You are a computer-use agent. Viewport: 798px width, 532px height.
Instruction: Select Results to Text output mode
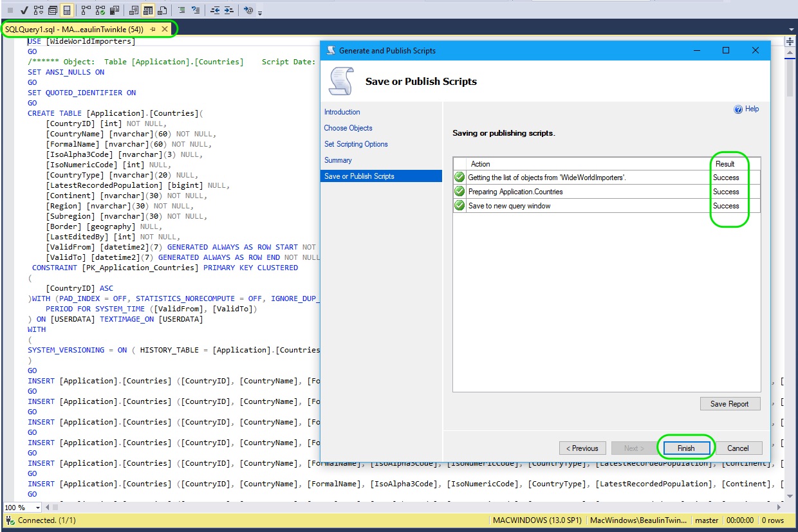pos(134,10)
